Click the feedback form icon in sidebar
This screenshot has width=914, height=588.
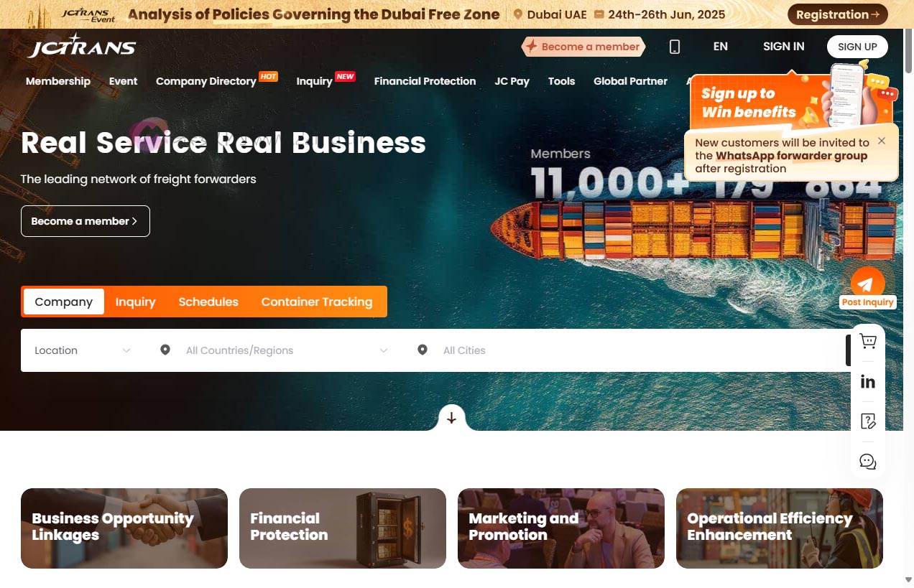868,421
